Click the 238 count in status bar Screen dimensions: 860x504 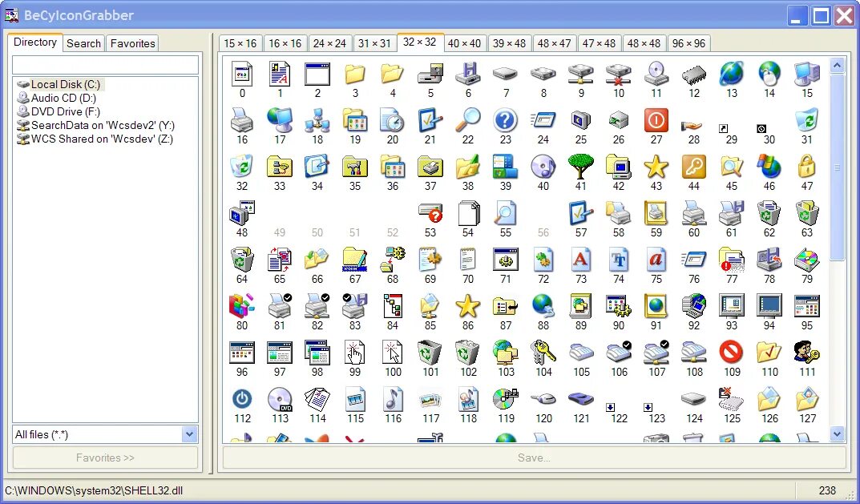pos(827,490)
